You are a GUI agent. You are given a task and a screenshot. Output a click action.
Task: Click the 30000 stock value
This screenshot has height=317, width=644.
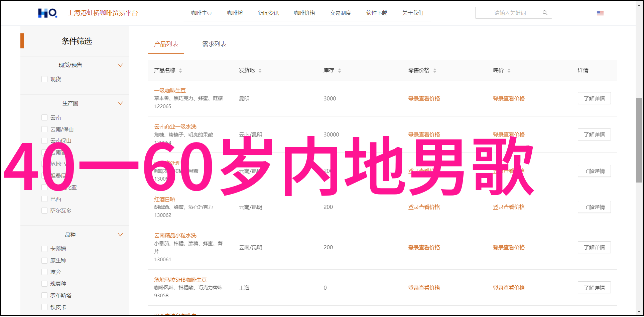(x=331, y=134)
